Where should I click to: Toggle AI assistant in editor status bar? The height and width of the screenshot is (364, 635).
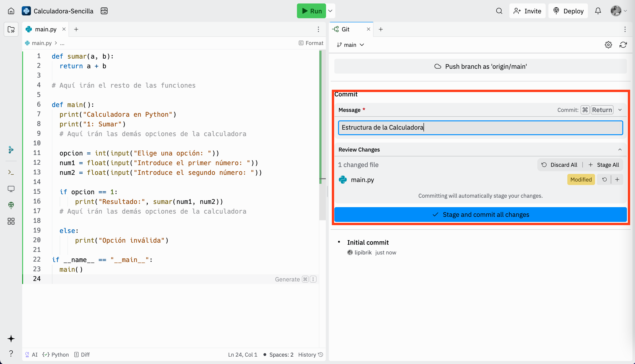31,355
